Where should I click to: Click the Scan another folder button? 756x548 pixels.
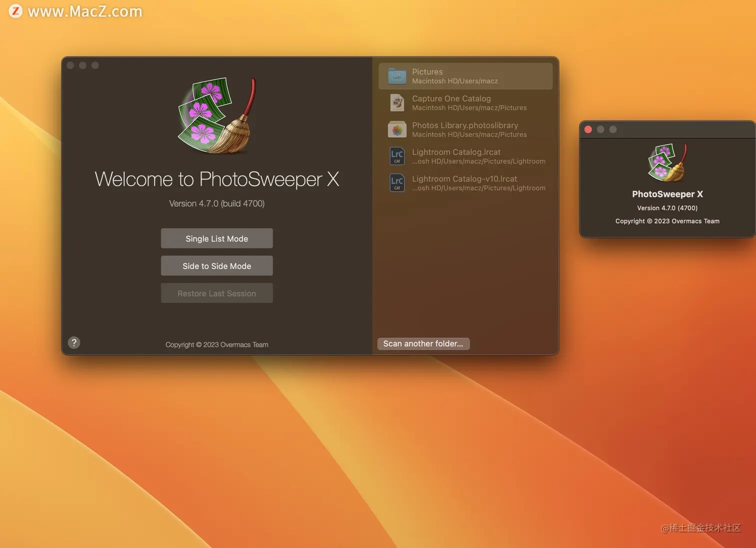tap(423, 344)
